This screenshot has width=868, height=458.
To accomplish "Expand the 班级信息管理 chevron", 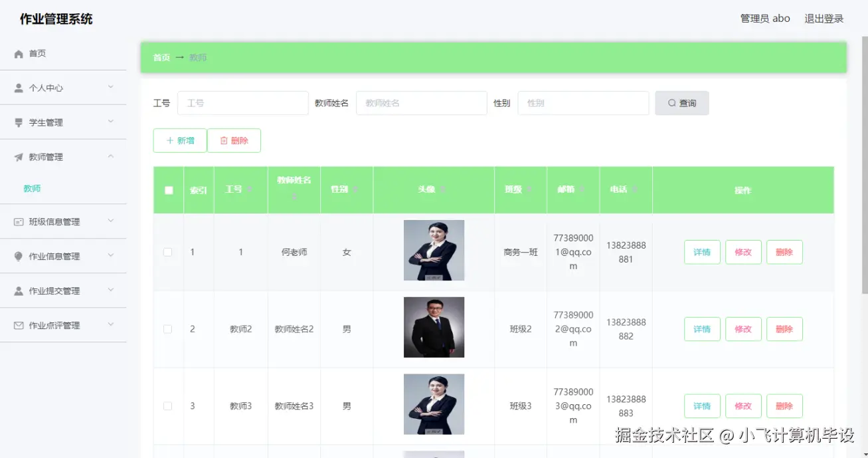I will (x=111, y=221).
